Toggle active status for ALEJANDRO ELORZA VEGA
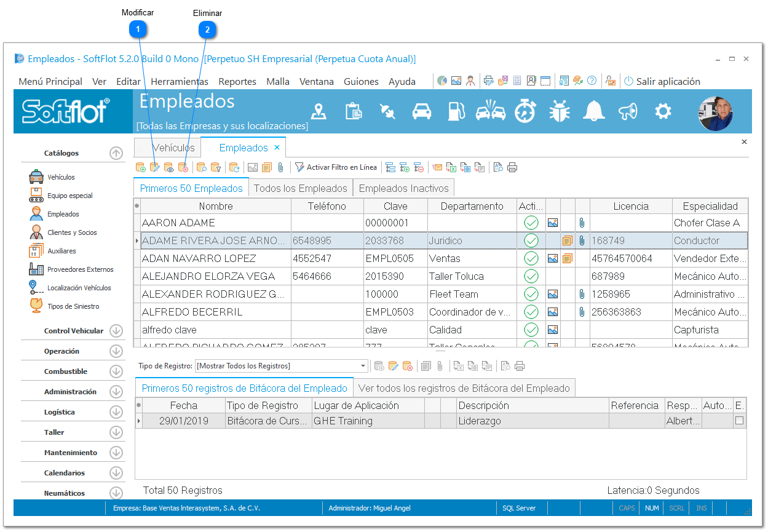The image size is (768, 532). [x=531, y=276]
